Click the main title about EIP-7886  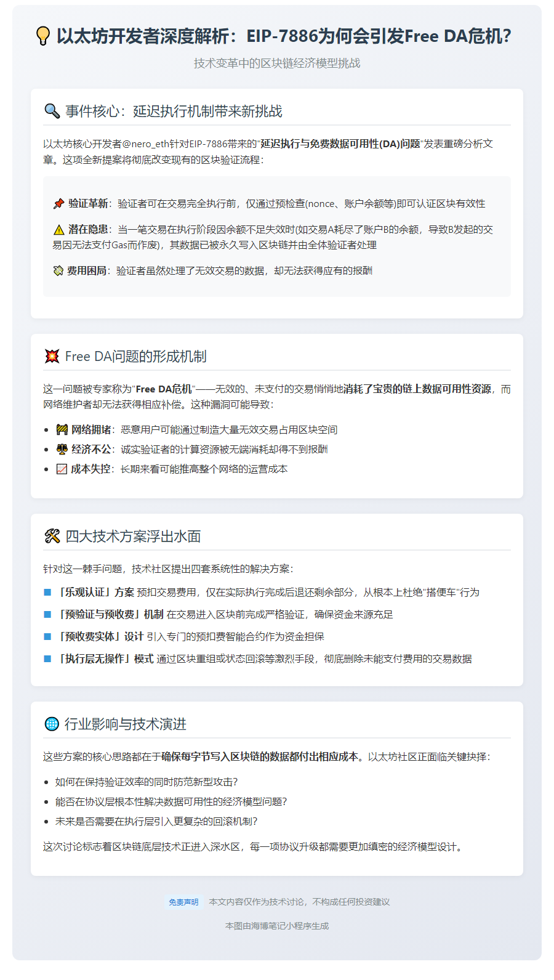284,36
